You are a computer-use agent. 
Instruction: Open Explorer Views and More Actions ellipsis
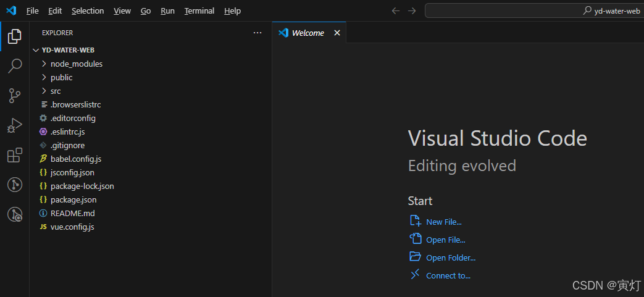[x=257, y=33]
